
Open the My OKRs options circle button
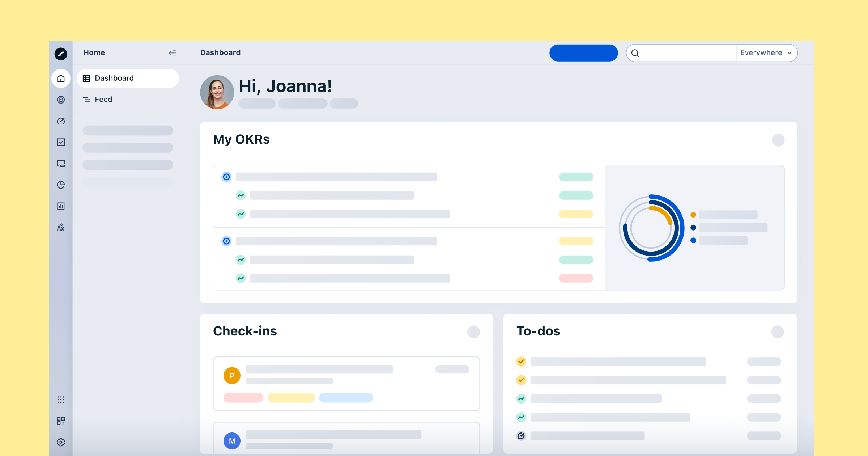tap(779, 140)
